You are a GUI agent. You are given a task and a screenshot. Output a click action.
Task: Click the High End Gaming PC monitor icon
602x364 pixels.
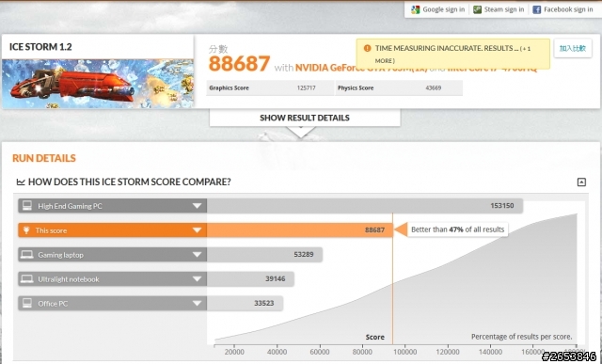point(27,205)
